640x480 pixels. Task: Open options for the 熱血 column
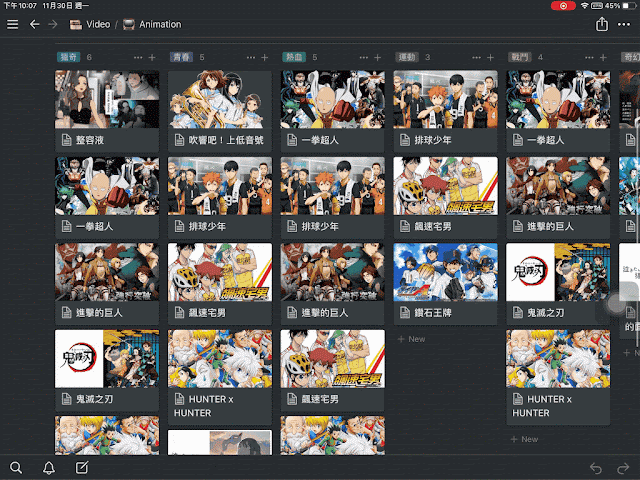point(364,58)
